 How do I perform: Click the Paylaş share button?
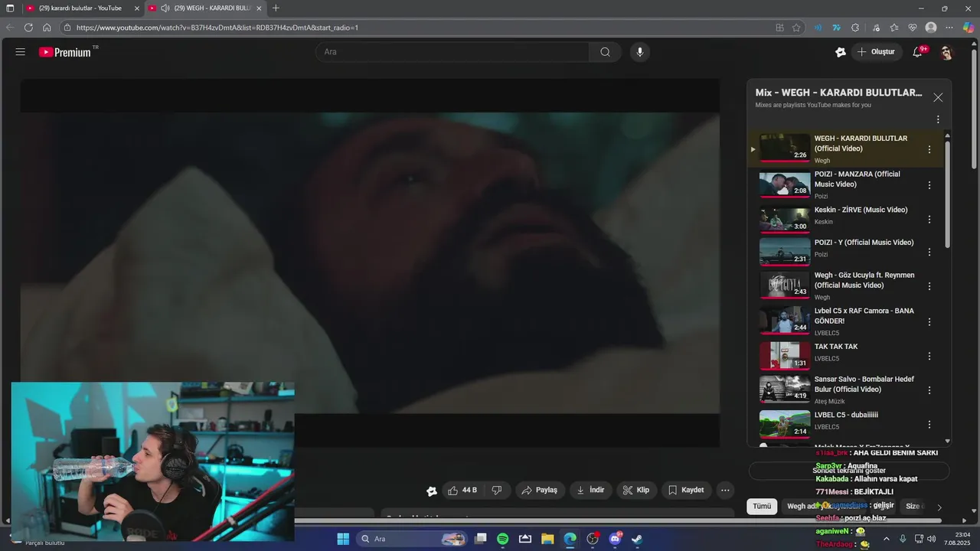pyautogui.click(x=540, y=490)
